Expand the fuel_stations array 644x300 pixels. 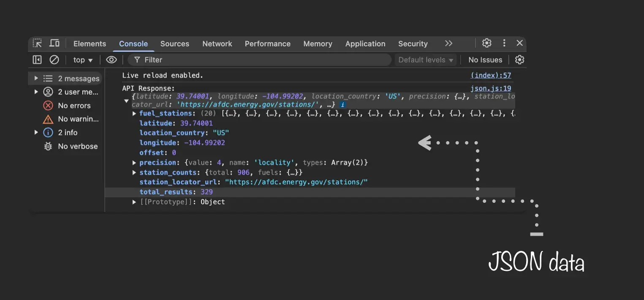134,114
